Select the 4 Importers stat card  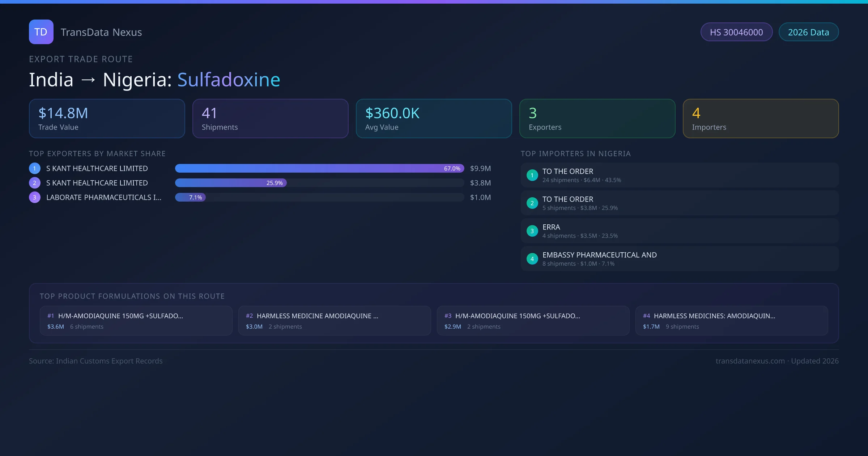761,119
